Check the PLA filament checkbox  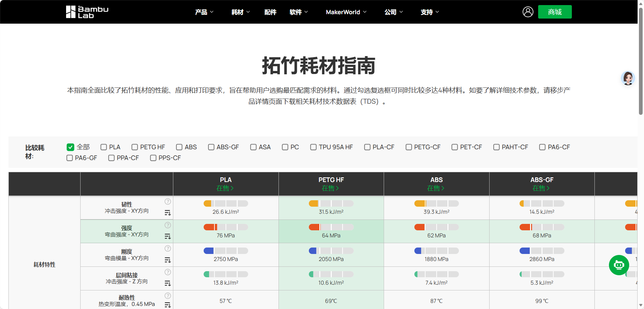[x=104, y=147]
